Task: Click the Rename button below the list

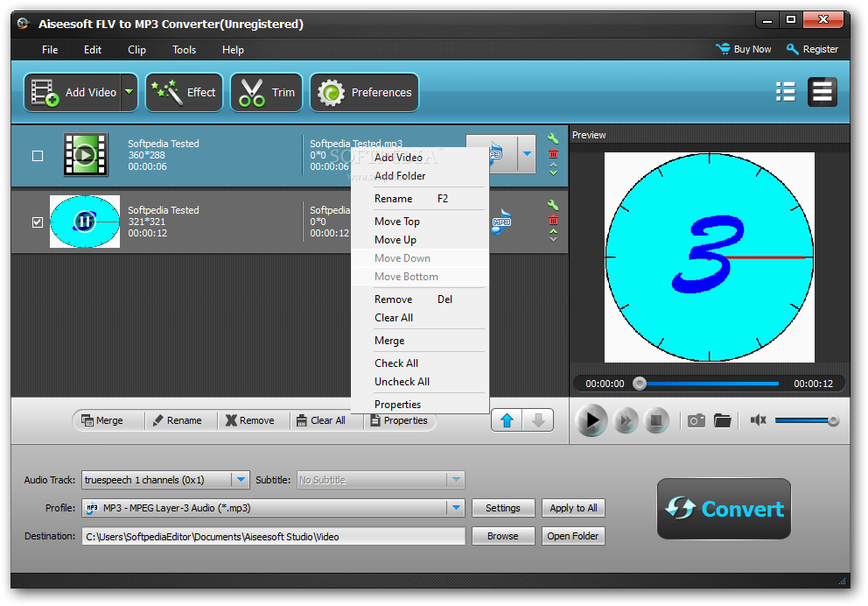Action: coord(177,420)
